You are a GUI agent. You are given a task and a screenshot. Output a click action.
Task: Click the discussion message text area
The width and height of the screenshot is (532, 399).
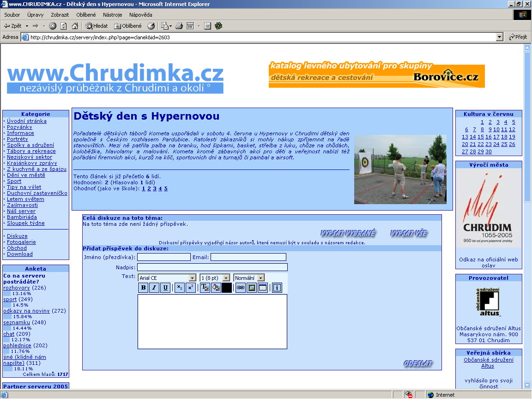coord(212,321)
